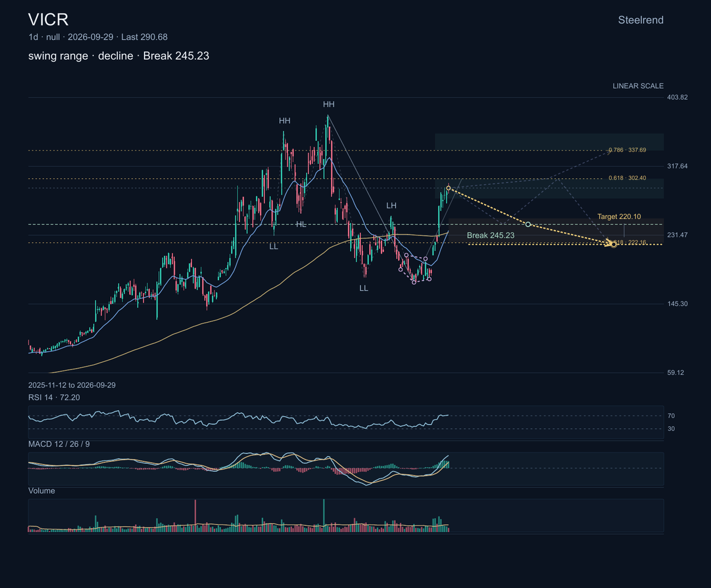
Task: Click the 231.47 price axis label
Action: [677, 235]
